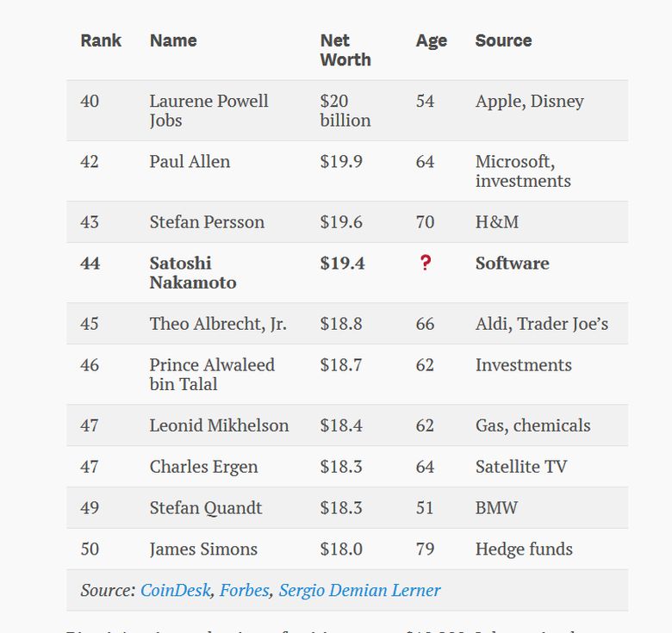Viewport: 672px width, 633px height.
Task: Select the Paul Allen row name
Action: coord(190,161)
